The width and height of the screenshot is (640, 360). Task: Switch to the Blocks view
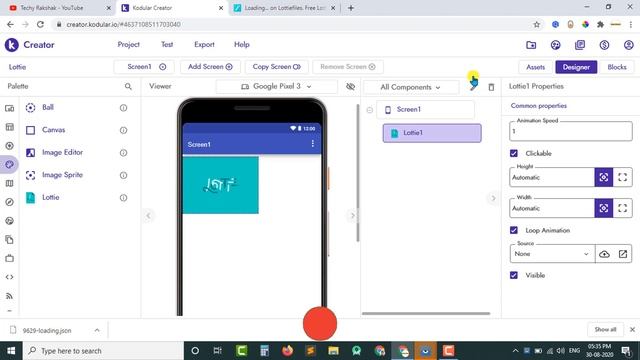(x=617, y=67)
